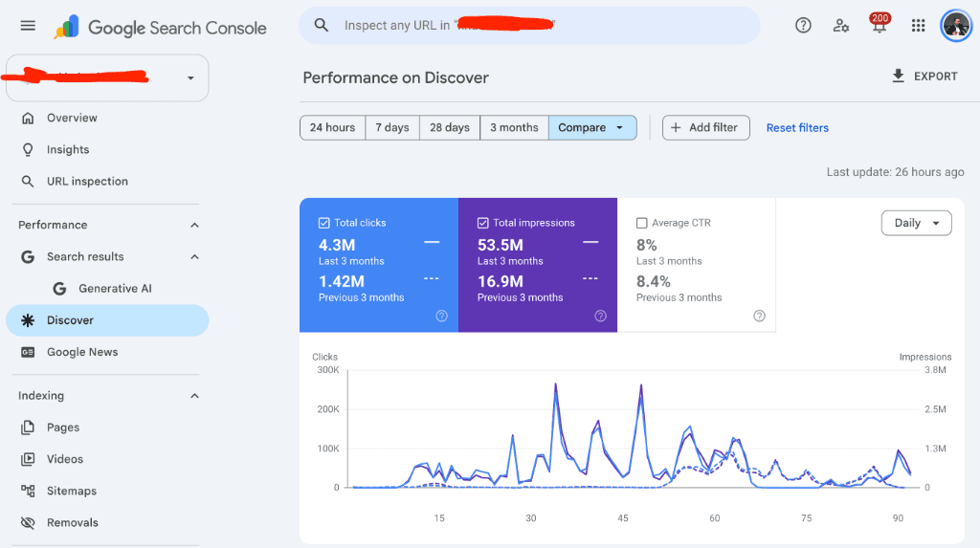Screen dimensions: 980x548
Task: Select the 24 hours range
Action: click(x=332, y=127)
